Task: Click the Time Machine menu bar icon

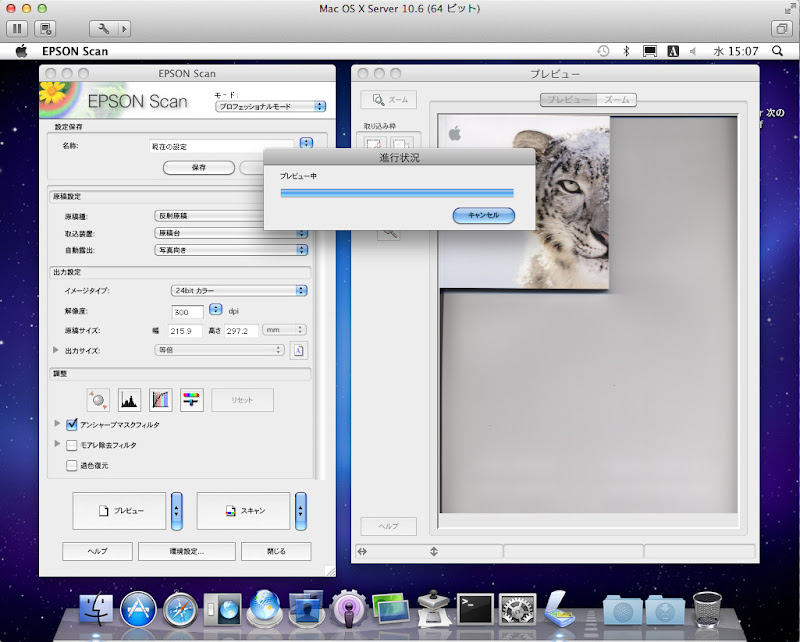Action: click(x=603, y=51)
